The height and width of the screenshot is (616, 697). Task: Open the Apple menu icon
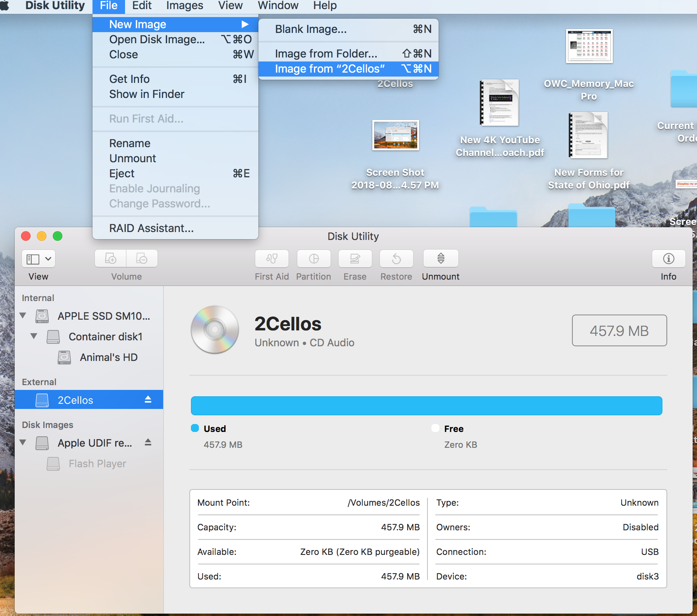coord(4,6)
